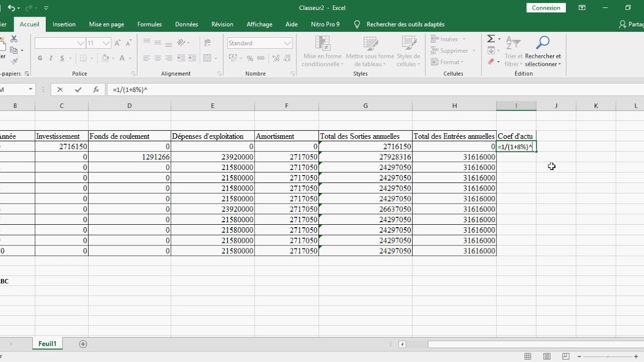Click the Supprimer cells button
Image resolution: width=644 pixels, height=362 pixels.
click(453, 51)
